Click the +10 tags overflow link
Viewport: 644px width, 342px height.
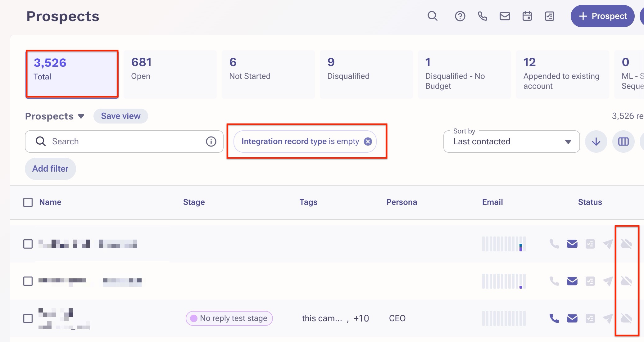361,318
